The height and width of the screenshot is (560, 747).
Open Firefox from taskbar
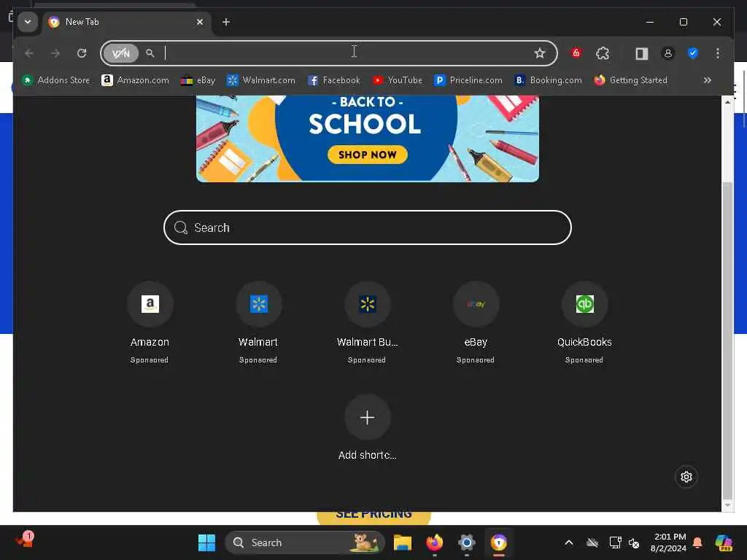435,542
